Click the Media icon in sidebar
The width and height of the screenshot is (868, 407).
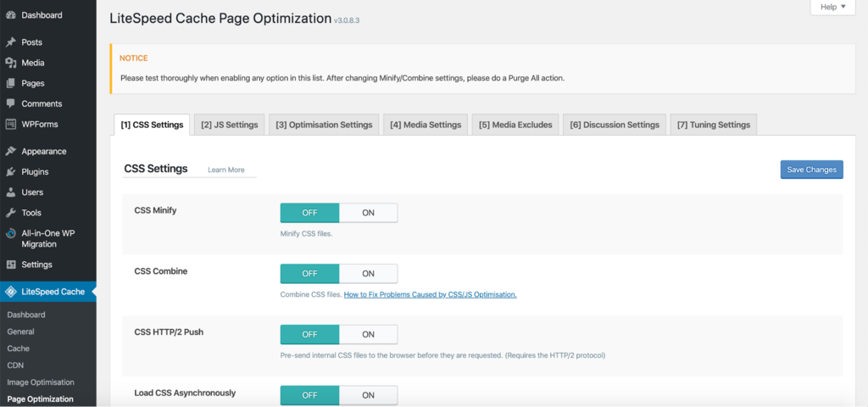[x=10, y=63]
